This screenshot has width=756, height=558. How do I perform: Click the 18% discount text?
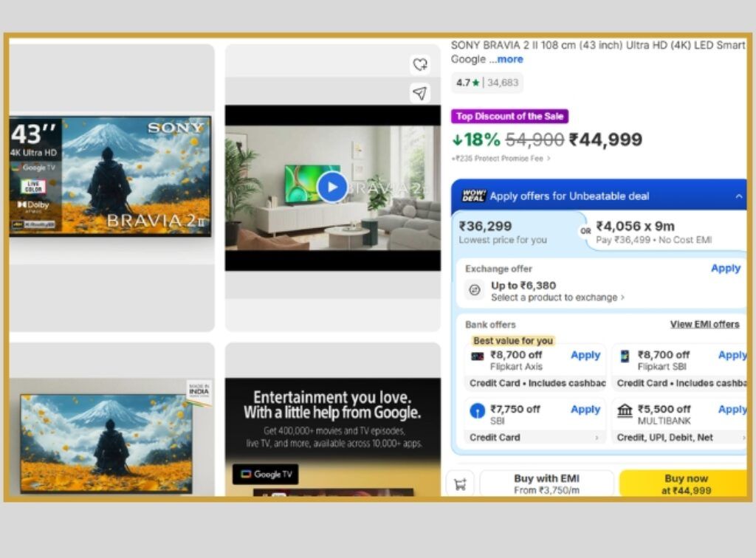476,139
